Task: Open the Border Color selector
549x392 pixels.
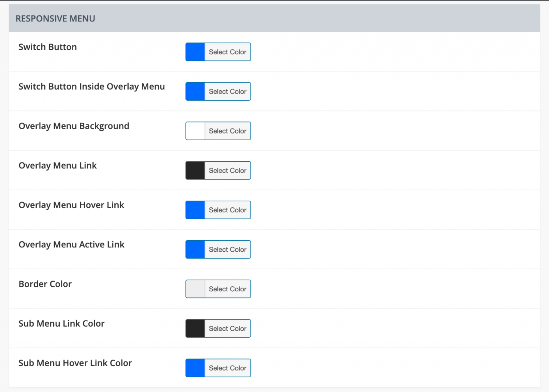Action: pyautogui.click(x=227, y=289)
